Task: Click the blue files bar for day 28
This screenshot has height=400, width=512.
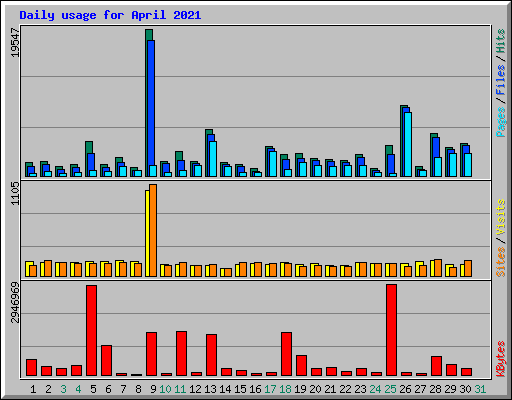Action: (x=436, y=147)
